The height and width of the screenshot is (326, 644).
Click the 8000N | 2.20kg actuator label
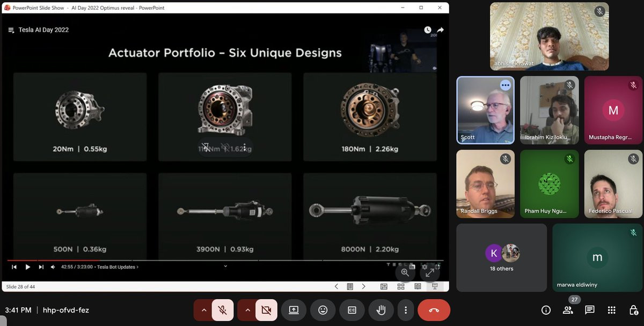tap(370, 249)
